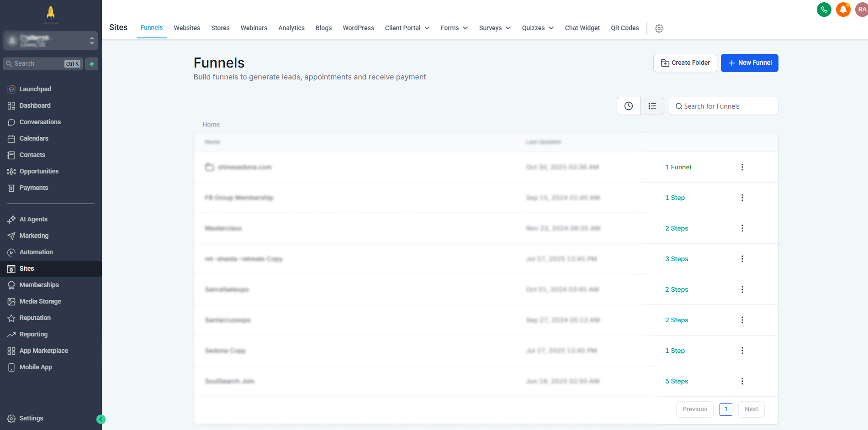Click the Search for Funnels field
The width and height of the screenshot is (868, 430).
pyautogui.click(x=726, y=106)
